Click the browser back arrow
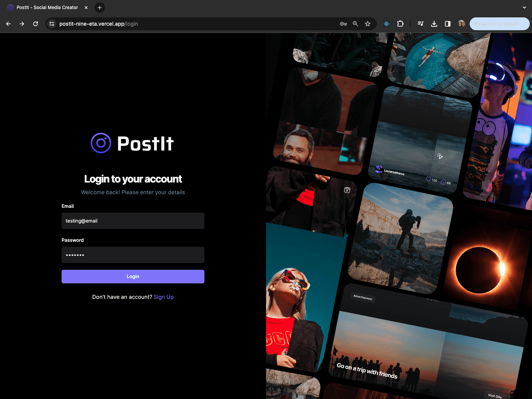Image resolution: width=532 pixels, height=399 pixels. (x=8, y=24)
